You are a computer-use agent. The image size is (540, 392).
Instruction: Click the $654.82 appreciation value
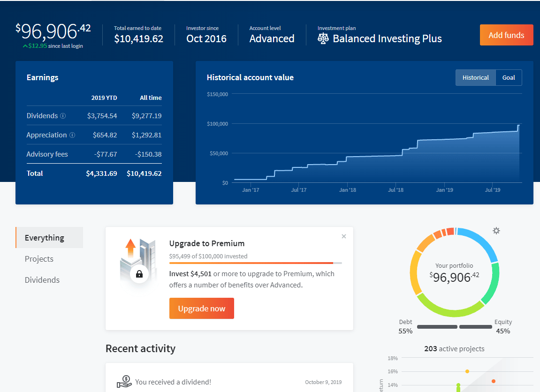[x=105, y=135]
